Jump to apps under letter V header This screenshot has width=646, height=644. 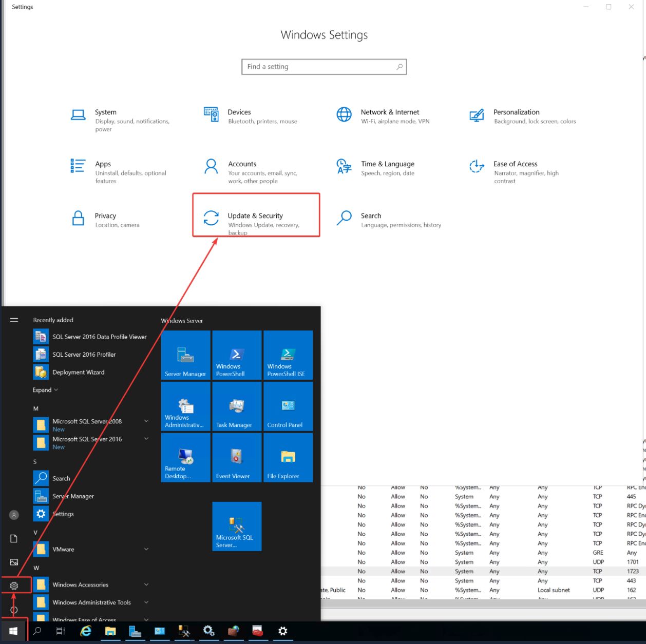click(x=35, y=533)
